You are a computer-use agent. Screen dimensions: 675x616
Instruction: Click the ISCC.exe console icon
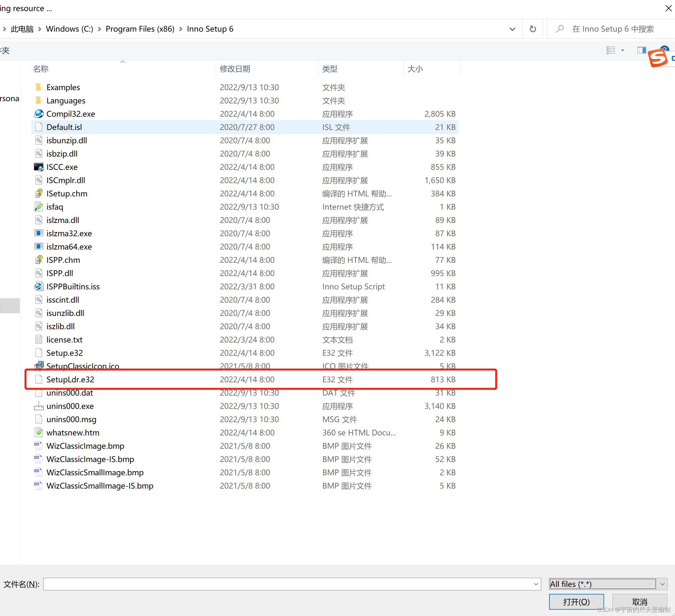[39, 167]
